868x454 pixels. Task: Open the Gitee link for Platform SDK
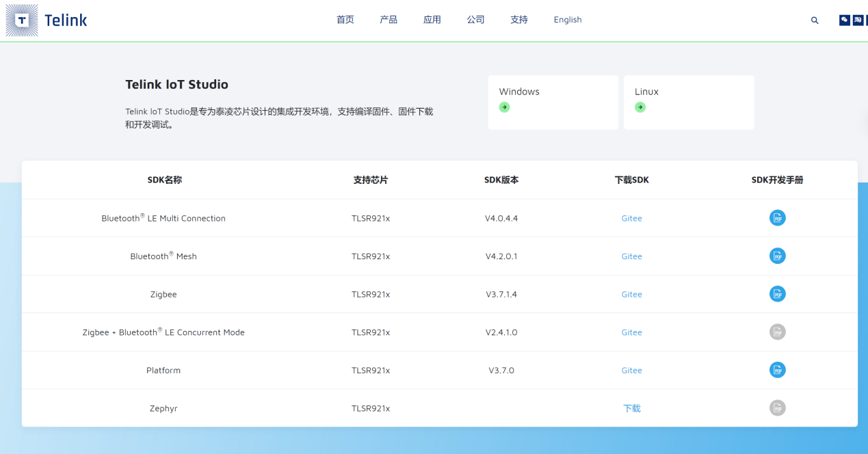pos(631,371)
